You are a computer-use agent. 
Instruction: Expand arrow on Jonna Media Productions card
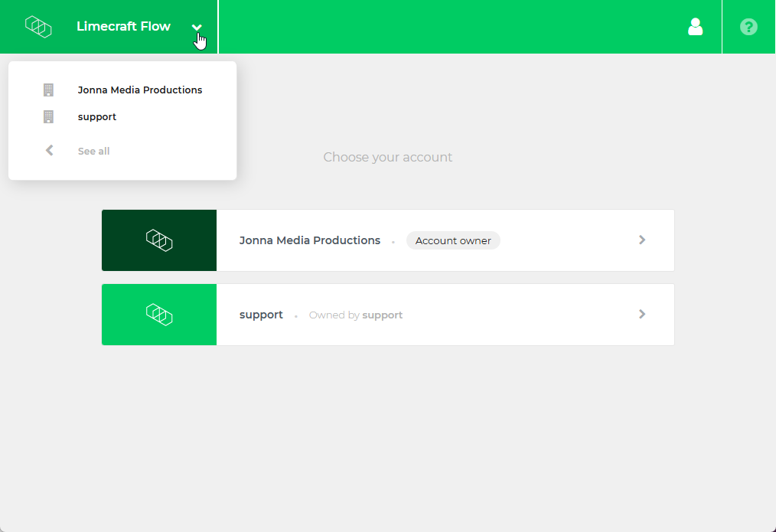point(642,240)
